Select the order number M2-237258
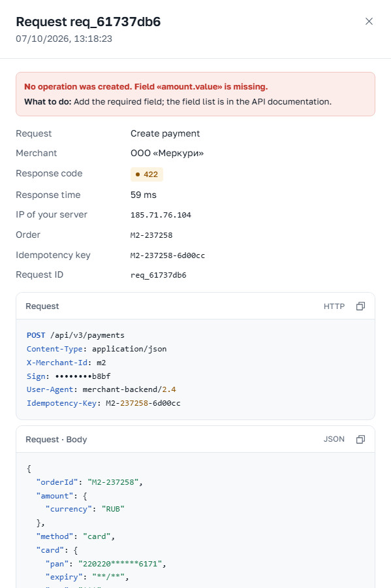 (151, 235)
